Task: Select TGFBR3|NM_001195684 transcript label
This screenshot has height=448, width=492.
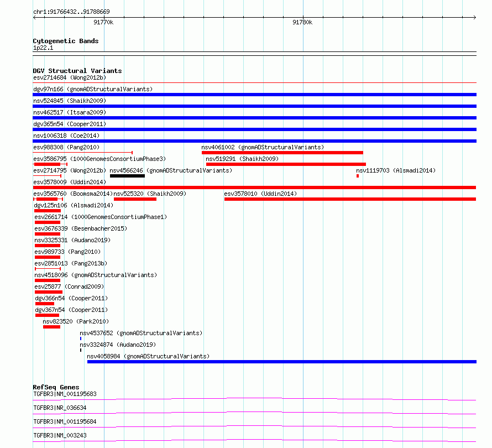Action: click(x=65, y=421)
